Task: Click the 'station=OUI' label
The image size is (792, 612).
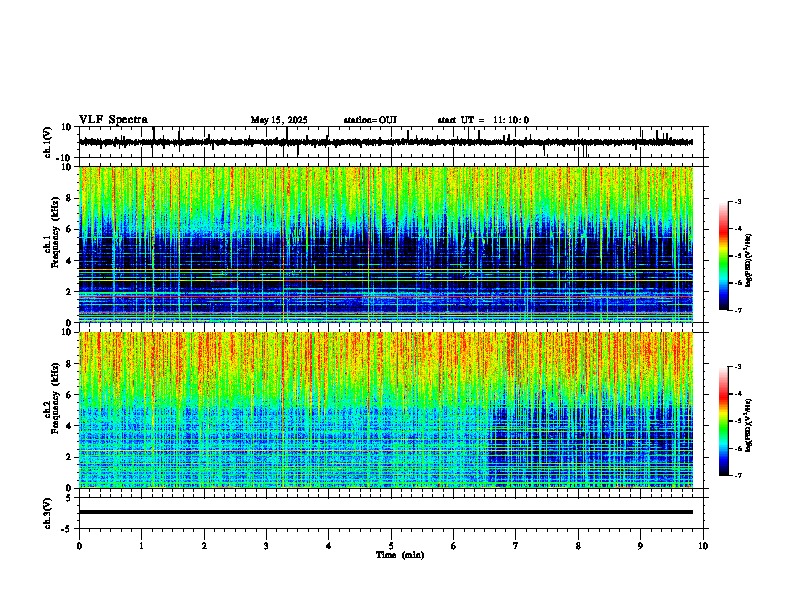Action: coord(370,120)
